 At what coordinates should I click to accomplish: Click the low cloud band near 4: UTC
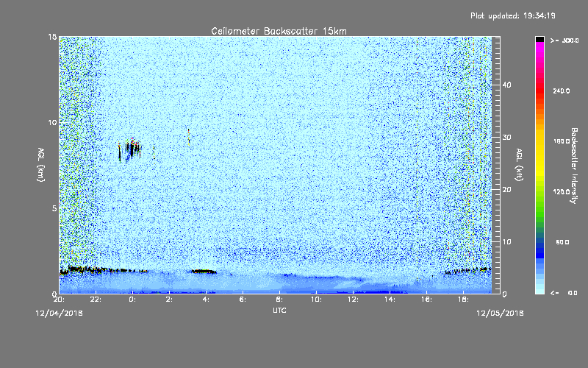pyautogui.click(x=204, y=272)
